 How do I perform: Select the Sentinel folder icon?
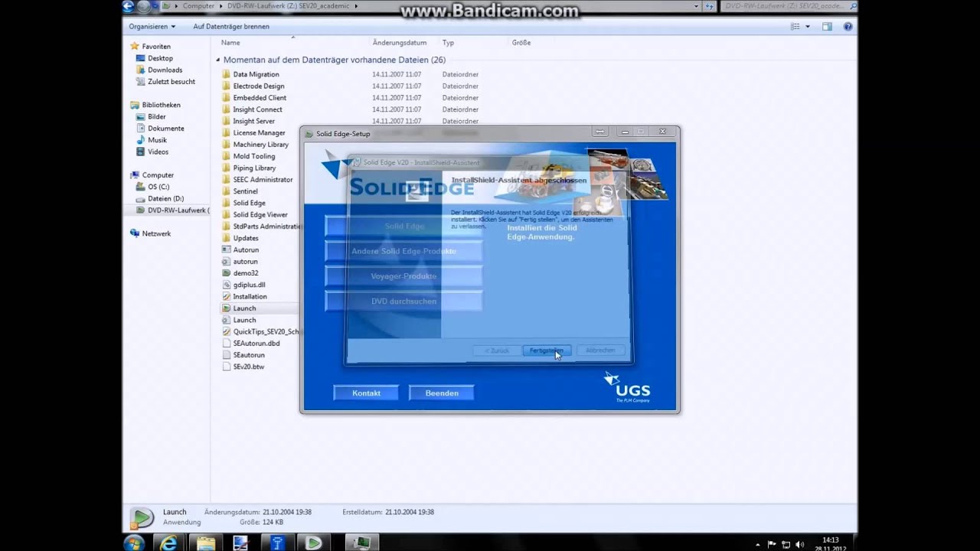click(226, 191)
